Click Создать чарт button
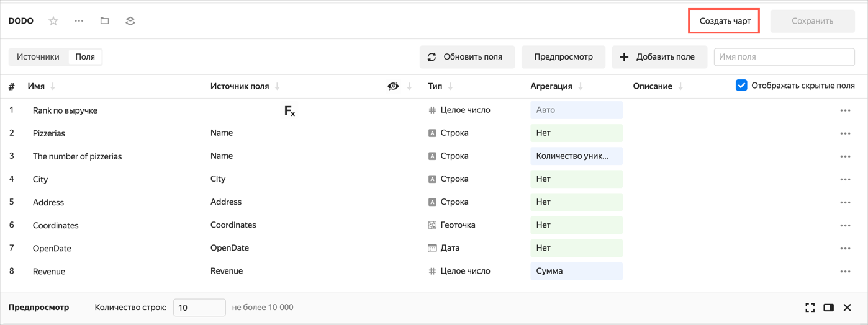The image size is (868, 325). click(725, 21)
